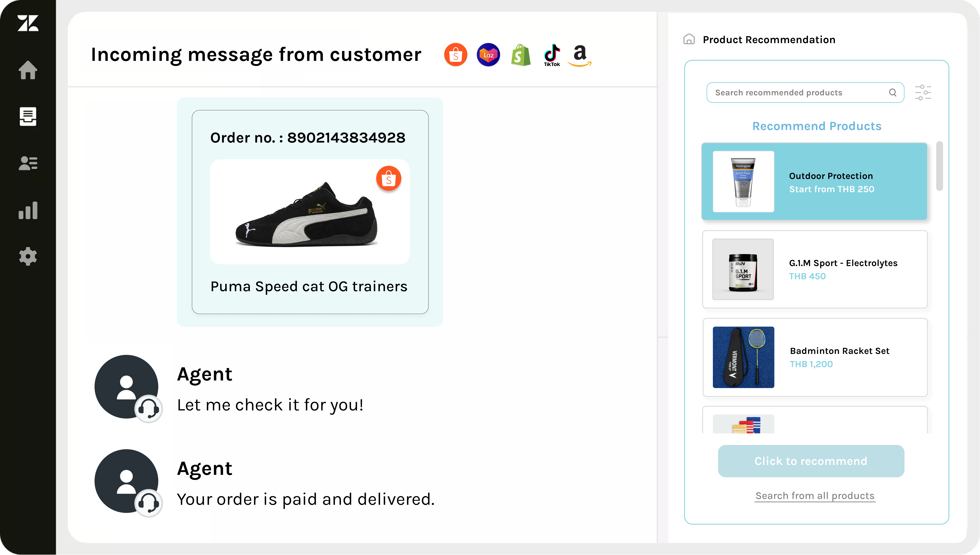980x555 pixels.
Task: Select the Outdoor Protection product card
Action: coord(814,181)
